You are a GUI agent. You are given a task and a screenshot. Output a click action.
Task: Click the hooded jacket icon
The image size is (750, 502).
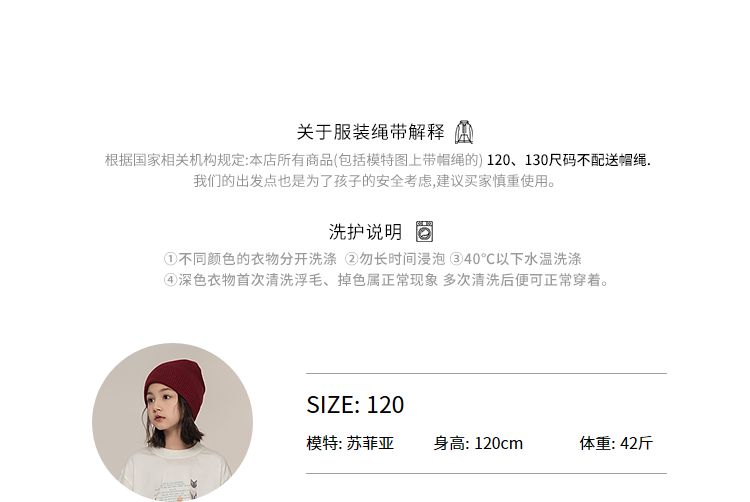[463, 132]
